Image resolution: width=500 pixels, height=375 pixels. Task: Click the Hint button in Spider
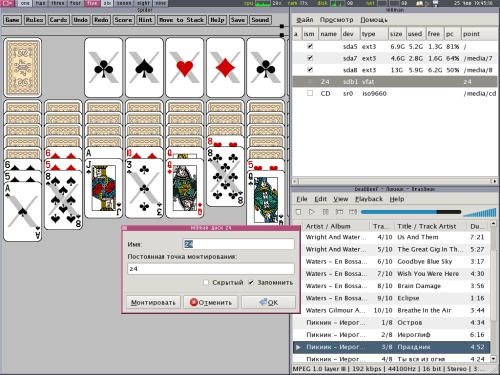[x=145, y=20]
